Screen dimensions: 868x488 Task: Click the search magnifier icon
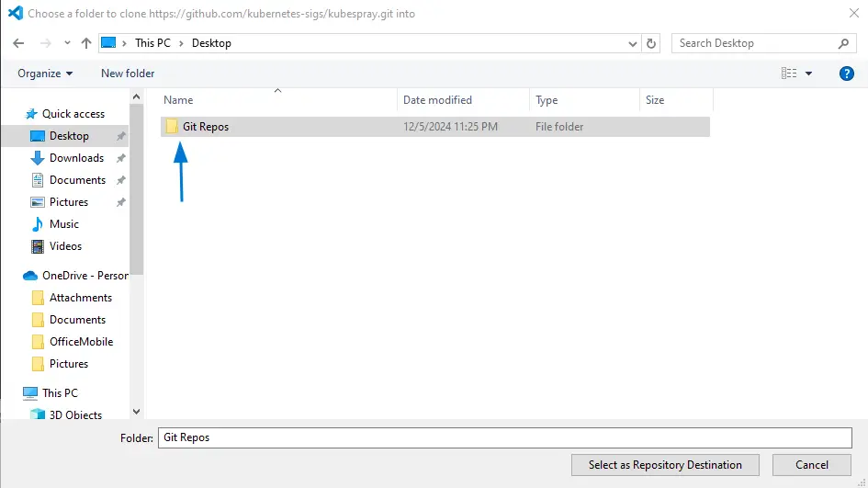[x=843, y=43]
